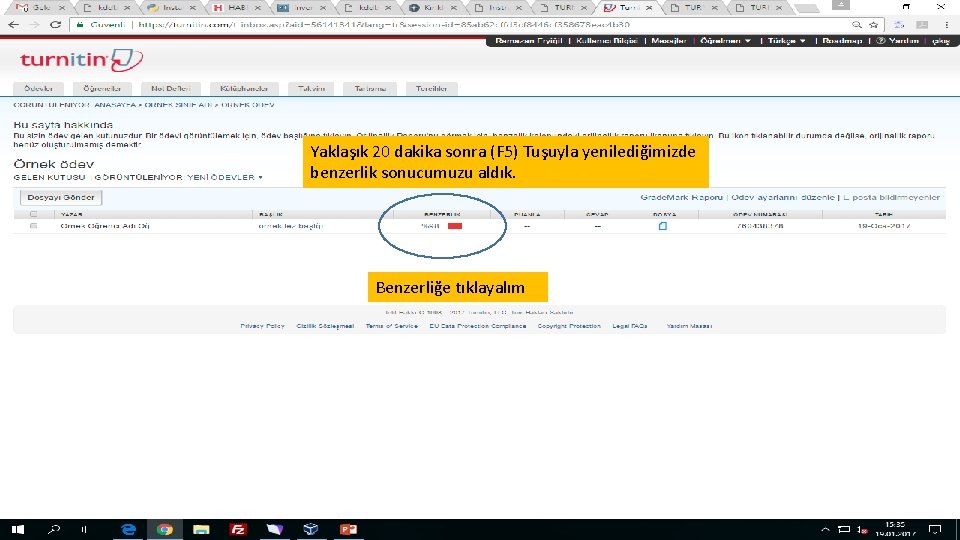Click the address bar zoom magnifier icon
The height and width of the screenshot is (540, 960).
point(857,24)
